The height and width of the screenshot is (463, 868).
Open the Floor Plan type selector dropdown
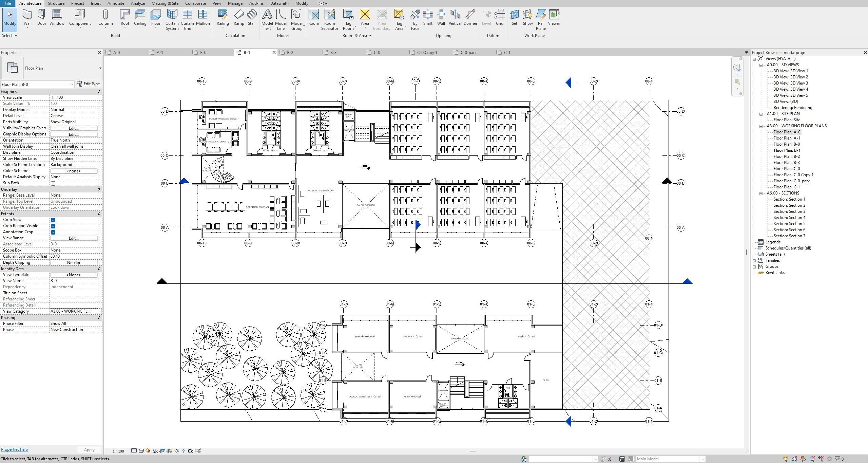coord(100,68)
